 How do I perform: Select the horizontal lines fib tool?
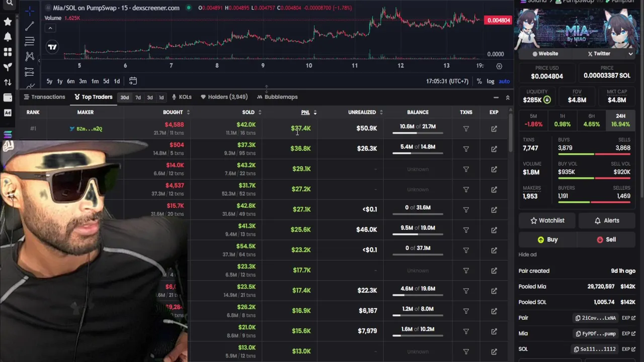click(x=30, y=41)
